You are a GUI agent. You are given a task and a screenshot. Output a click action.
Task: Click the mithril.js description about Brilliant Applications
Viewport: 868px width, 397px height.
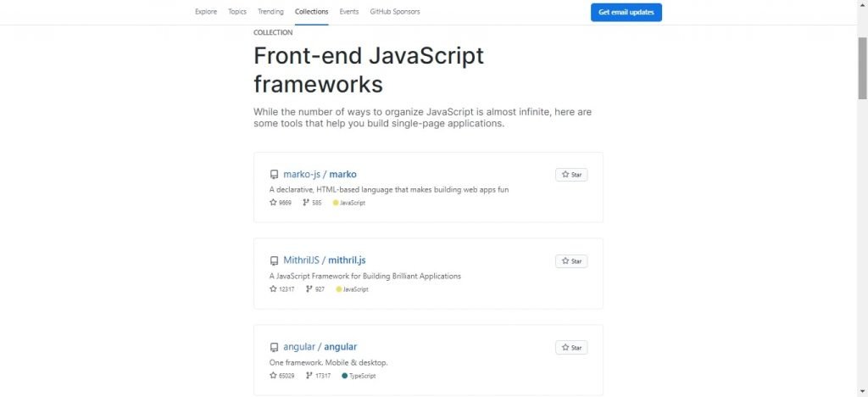pyautogui.click(x=365, y=276)
